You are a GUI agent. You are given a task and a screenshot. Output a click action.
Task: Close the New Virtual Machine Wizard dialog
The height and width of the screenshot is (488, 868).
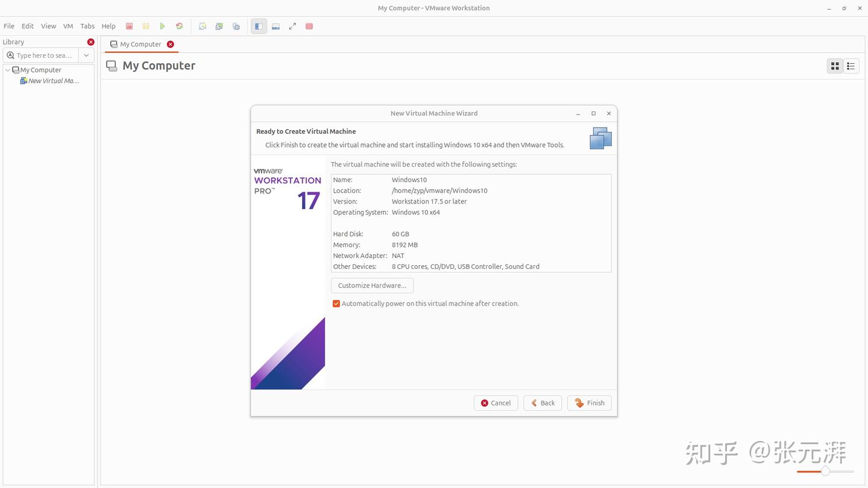click(x=609, y=113)
